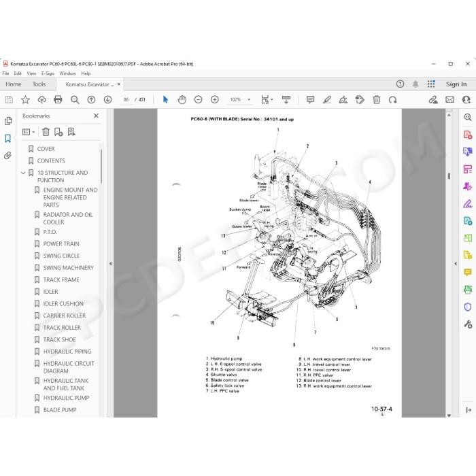Expand tools pane button at bottom right
This screenshot has width=476, height=476.
[x=468, y=410]
